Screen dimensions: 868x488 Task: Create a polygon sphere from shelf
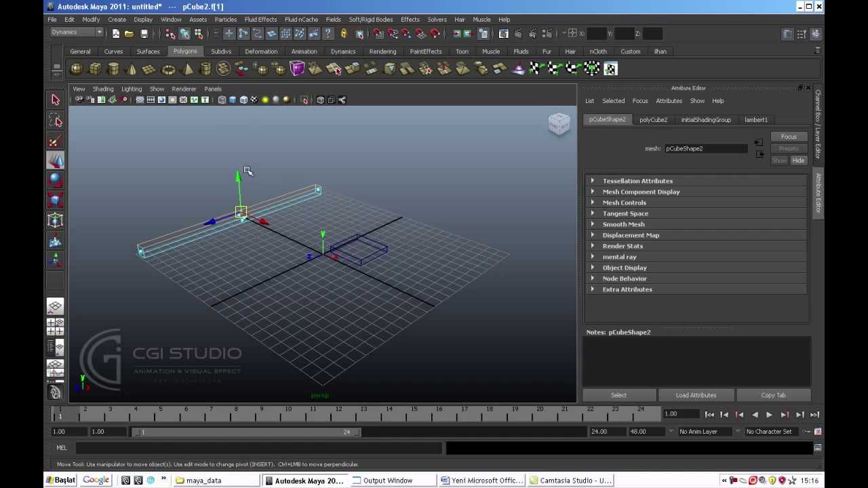(x=77, y=68)
